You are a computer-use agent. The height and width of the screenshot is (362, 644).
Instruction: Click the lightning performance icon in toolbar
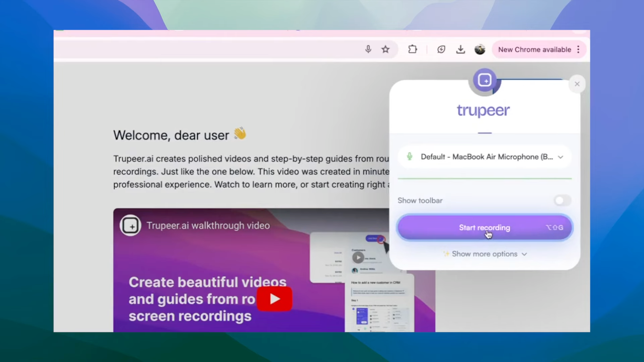pyautogui.click(x=441, y=50)
